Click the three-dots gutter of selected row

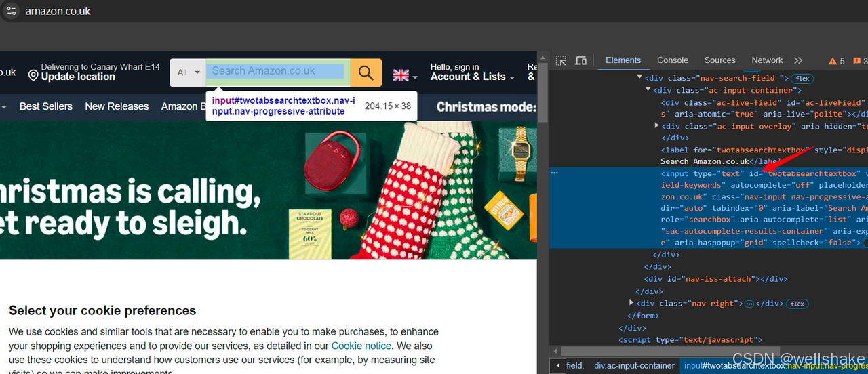[555, 173]
